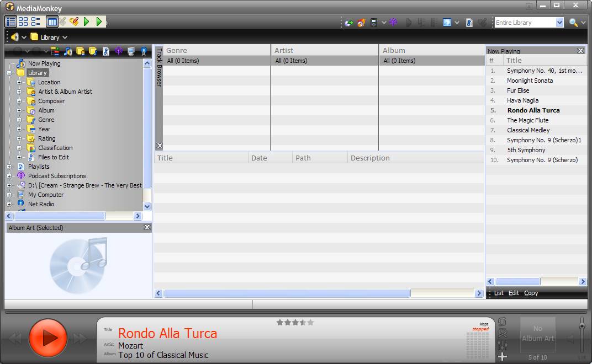Image resolution: width=592 pixels, height=364 pixels.
Task: Click the Rip CD icon in toolbar
Action: point(349,23)
